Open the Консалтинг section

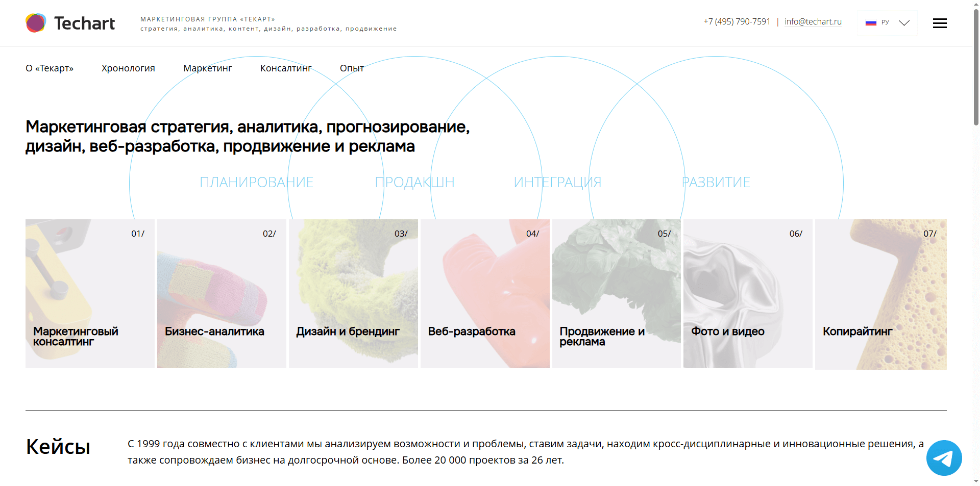click(286, 68)
